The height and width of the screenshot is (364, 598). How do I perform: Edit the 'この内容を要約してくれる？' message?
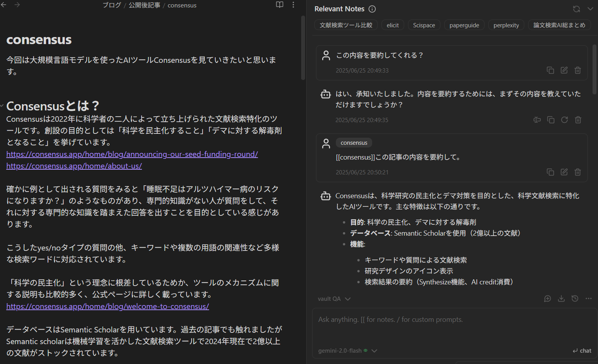[x=564, y=70]
